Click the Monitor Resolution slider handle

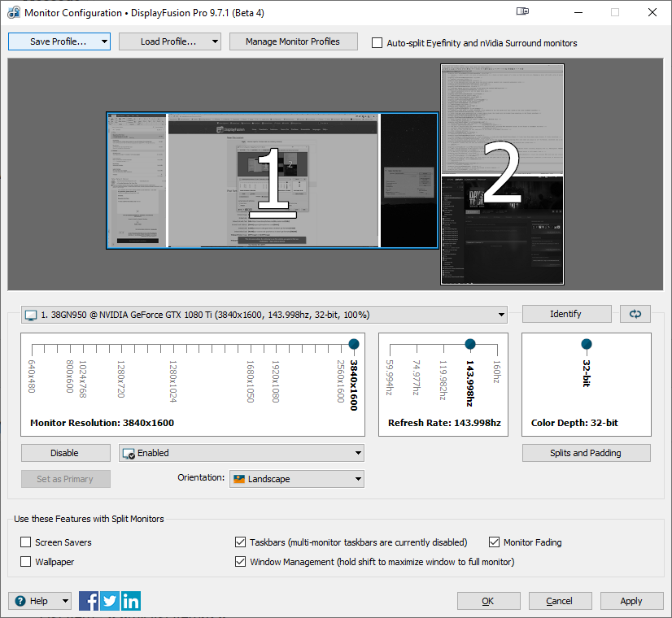(x=353, y=344)
